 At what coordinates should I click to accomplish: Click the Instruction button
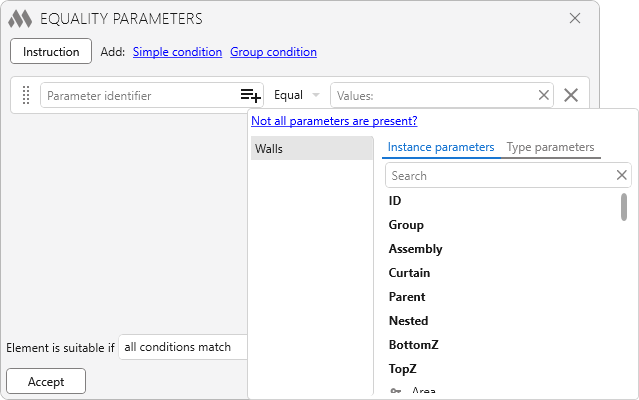[x=51, y=51]
